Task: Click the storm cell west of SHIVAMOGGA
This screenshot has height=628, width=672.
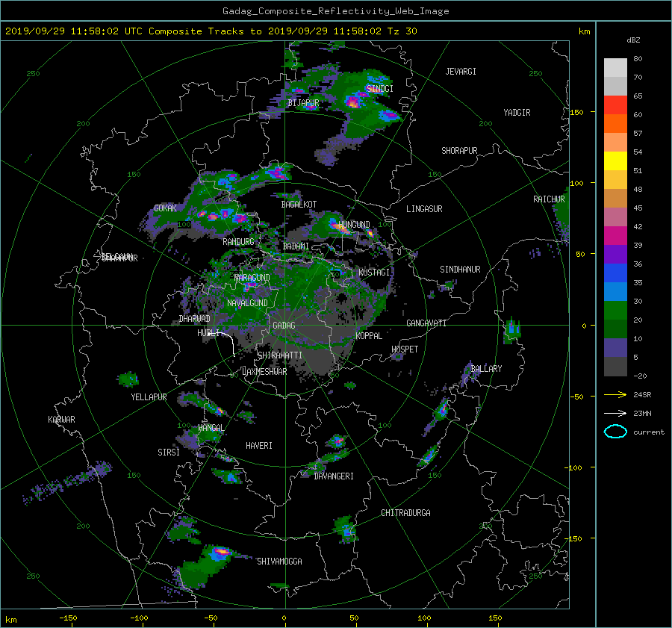Action: [221, 552]
